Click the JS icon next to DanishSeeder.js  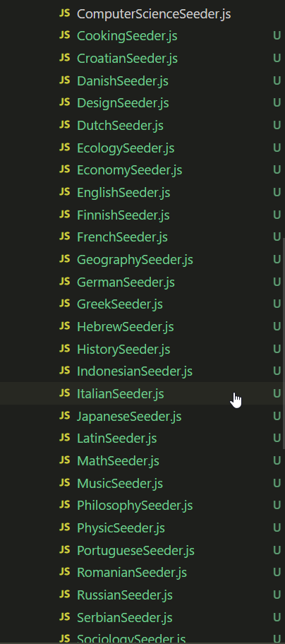click(x=64, y=80)
